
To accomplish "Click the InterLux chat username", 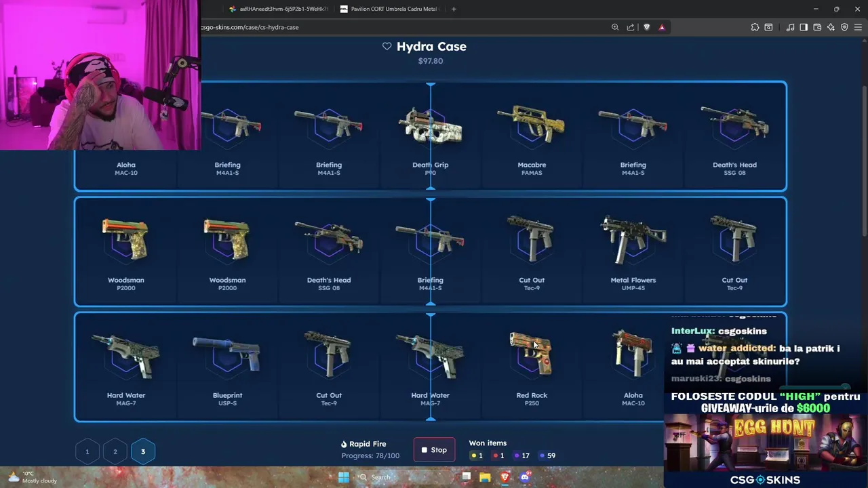I will [x=692, y=331].
